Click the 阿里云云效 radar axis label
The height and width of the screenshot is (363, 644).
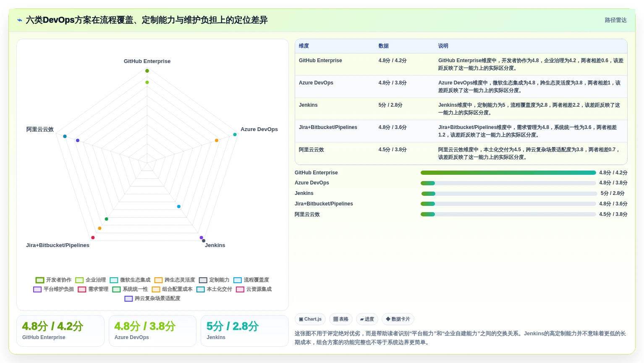point(40,129)
